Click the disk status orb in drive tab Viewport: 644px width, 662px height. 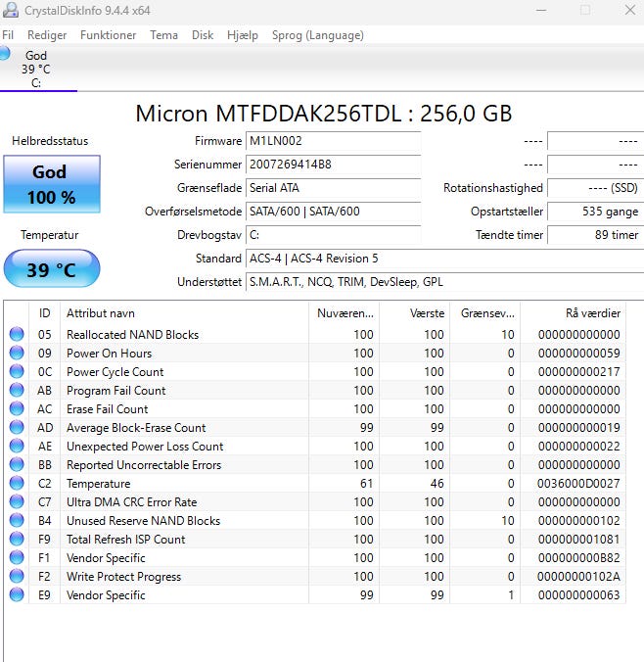(x=5, y=54)
